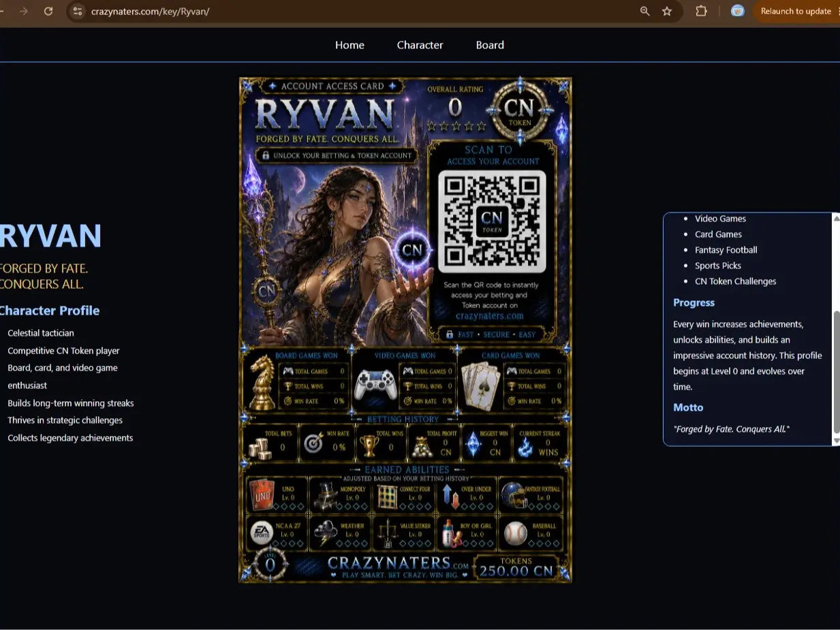Image resolution: width=840 pixels, height=630 pixels.
Task: Go forward with the browser arrow
Action: click(x=24, y=11)
